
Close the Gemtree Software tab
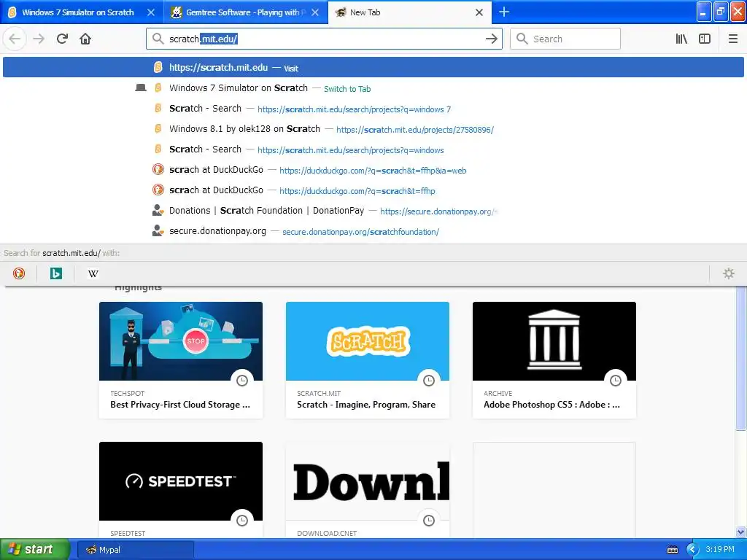click(315, 12)
